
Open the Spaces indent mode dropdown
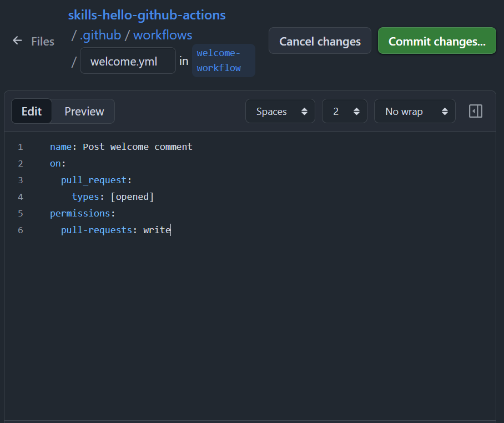point(280,111)
